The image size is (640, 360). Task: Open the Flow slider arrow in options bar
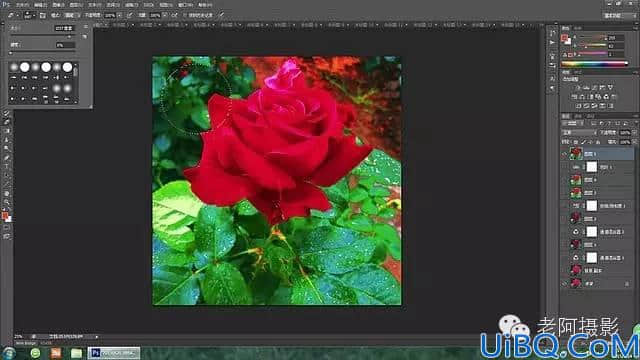(x=164, y=16)
